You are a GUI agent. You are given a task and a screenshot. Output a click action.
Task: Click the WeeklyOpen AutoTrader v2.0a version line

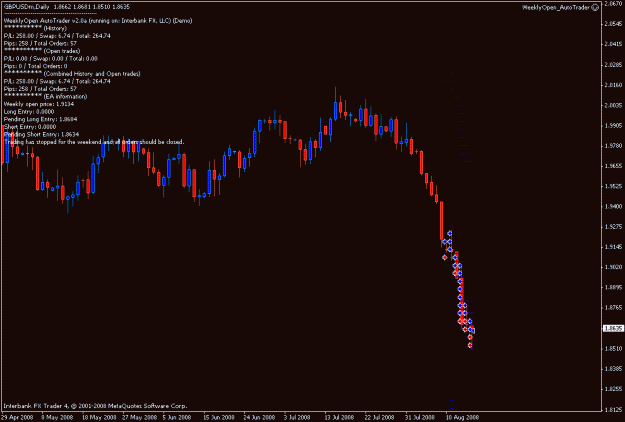pyautogui.click(x=98, y=21)
